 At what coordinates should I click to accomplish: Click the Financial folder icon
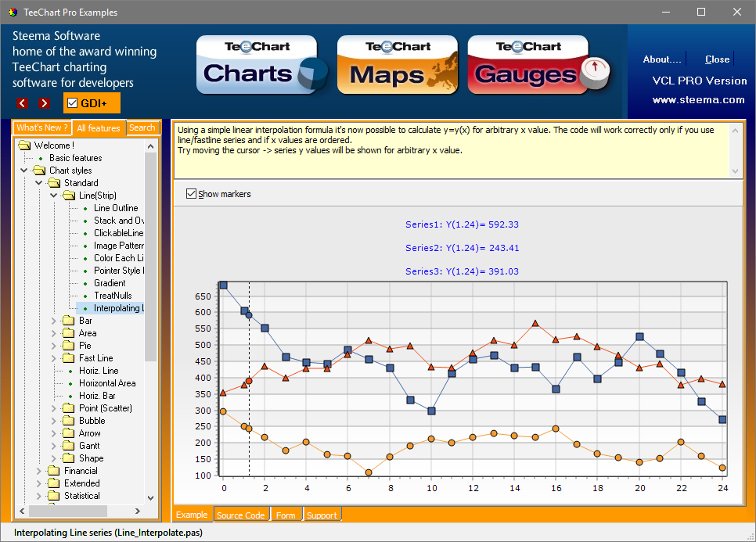click(54, 471)
